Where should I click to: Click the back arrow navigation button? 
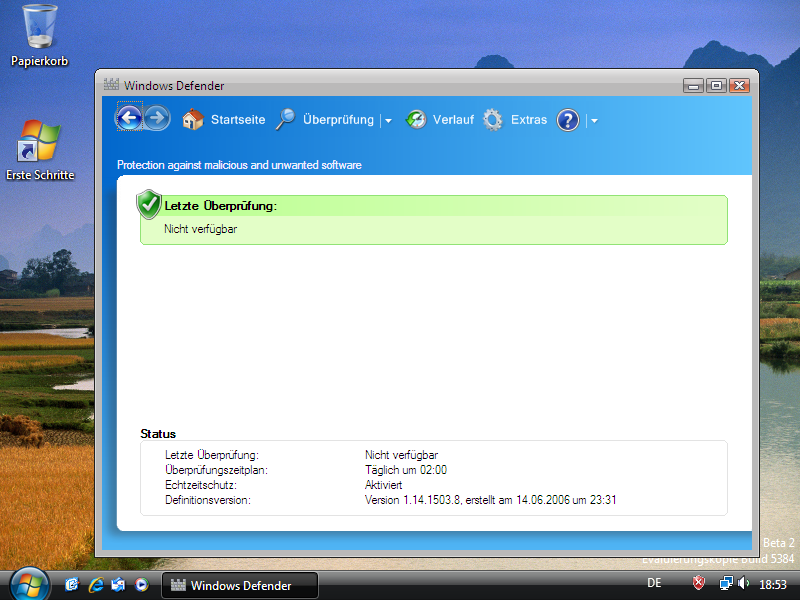pos(128,119)
